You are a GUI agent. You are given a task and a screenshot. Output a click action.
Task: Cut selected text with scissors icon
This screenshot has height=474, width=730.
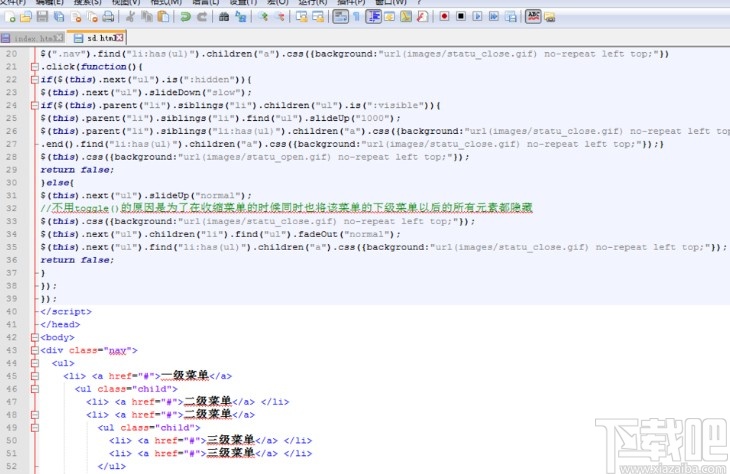(130, 17)
